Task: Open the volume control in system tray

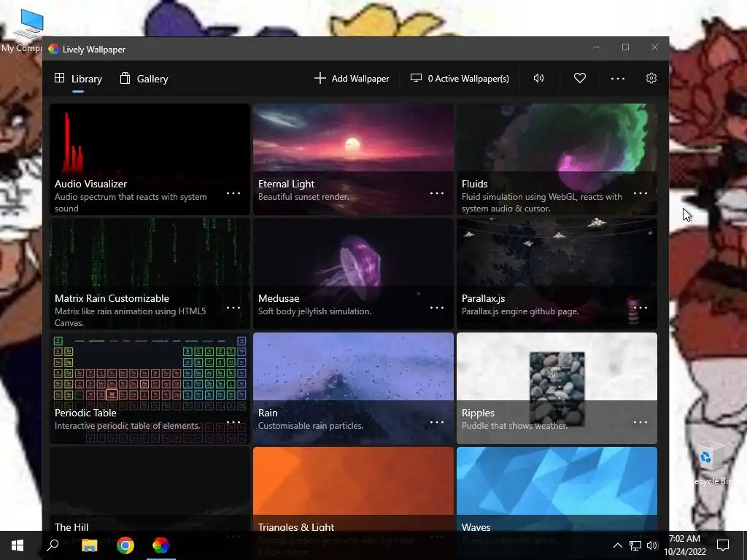Action: 652,545
